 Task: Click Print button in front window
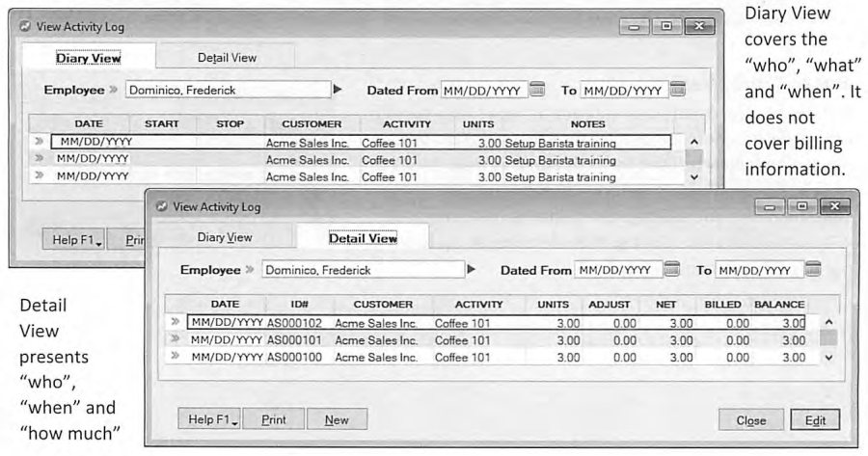(x=274, y=419)
